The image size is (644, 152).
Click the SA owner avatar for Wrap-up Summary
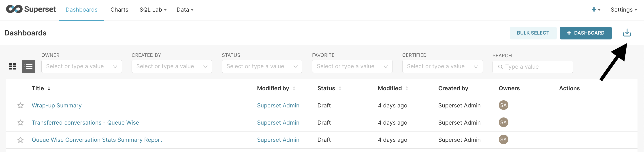(503, 105)
